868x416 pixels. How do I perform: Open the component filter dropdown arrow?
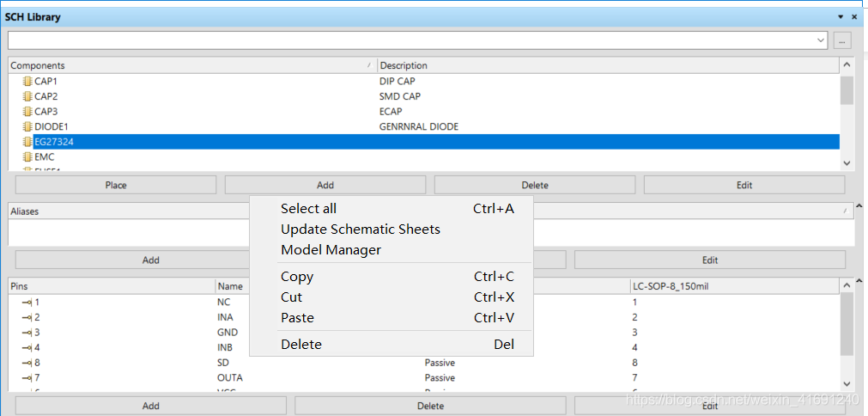click(821, 40)
